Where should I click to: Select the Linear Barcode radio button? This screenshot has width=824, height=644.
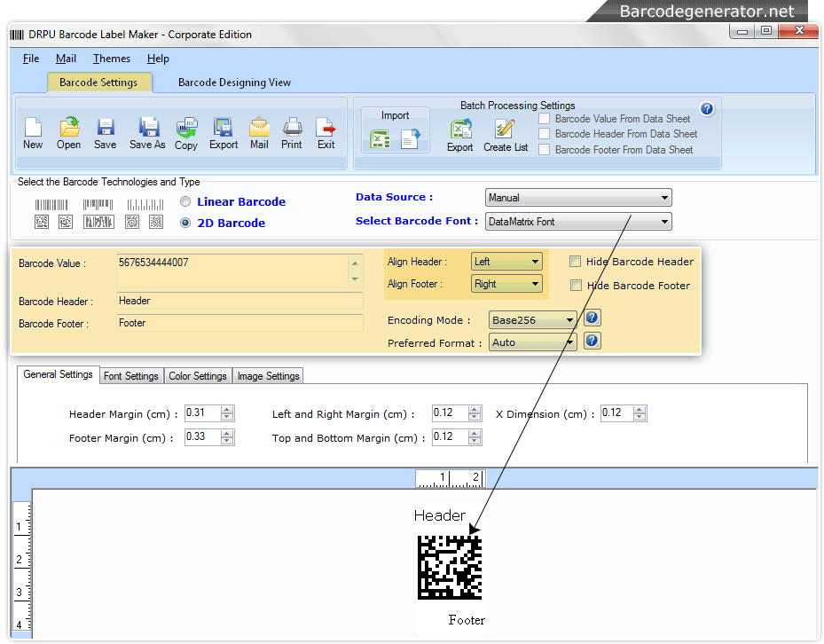click(x=185, y=202)
